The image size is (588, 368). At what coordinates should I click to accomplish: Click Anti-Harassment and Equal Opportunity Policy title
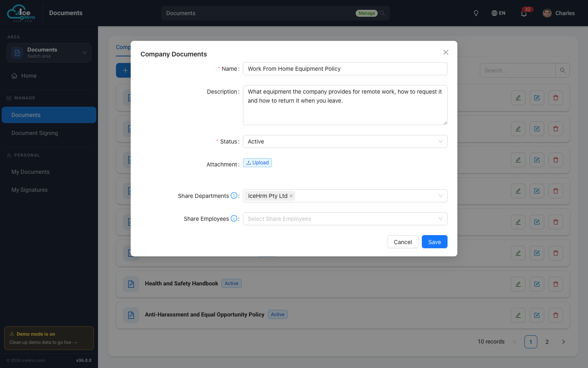(x=205, y=314)
